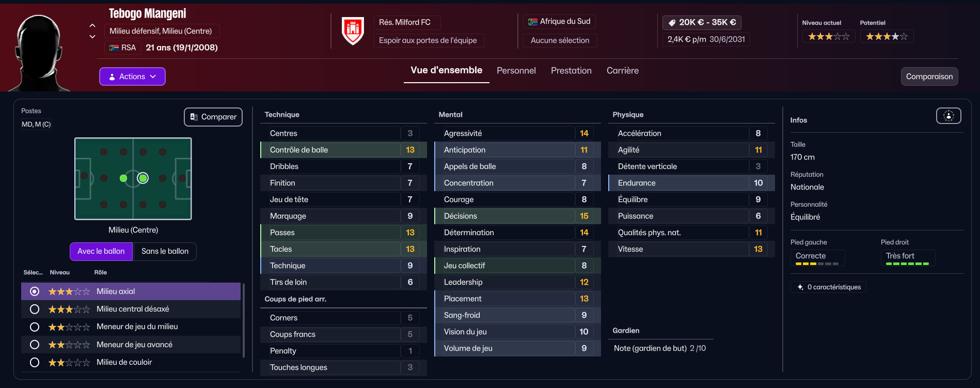Click the price tag icon on transfer value
Screen dimensions: 980x388
672,23
